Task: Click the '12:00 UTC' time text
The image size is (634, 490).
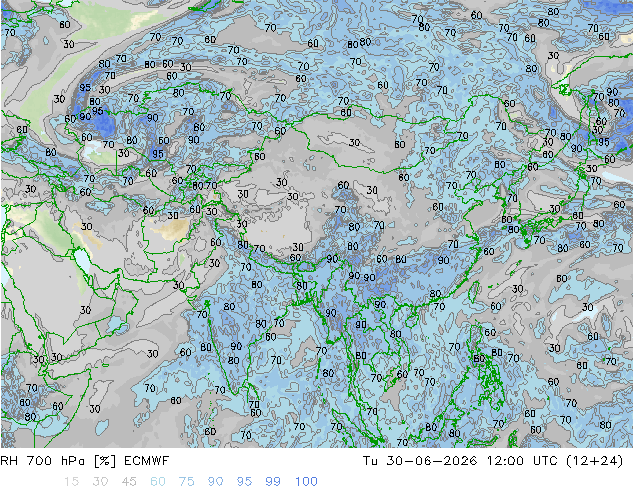Action: pos(522,461)
